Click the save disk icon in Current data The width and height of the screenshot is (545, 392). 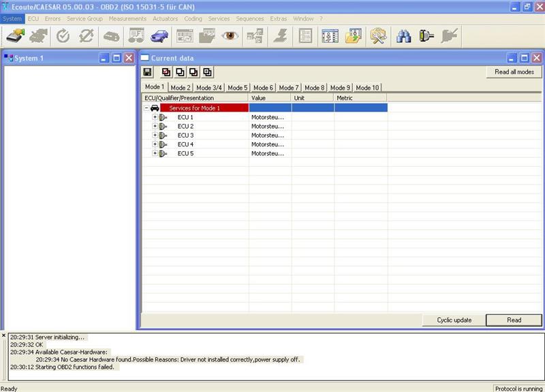pyautogui.click(x=147, y=72)
